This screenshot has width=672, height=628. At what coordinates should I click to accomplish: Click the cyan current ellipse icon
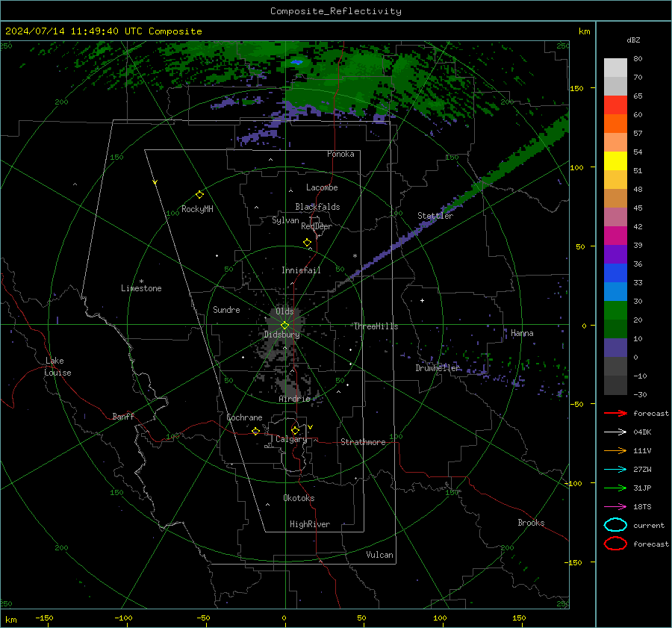pyautogui.click(x=615, y=525)
